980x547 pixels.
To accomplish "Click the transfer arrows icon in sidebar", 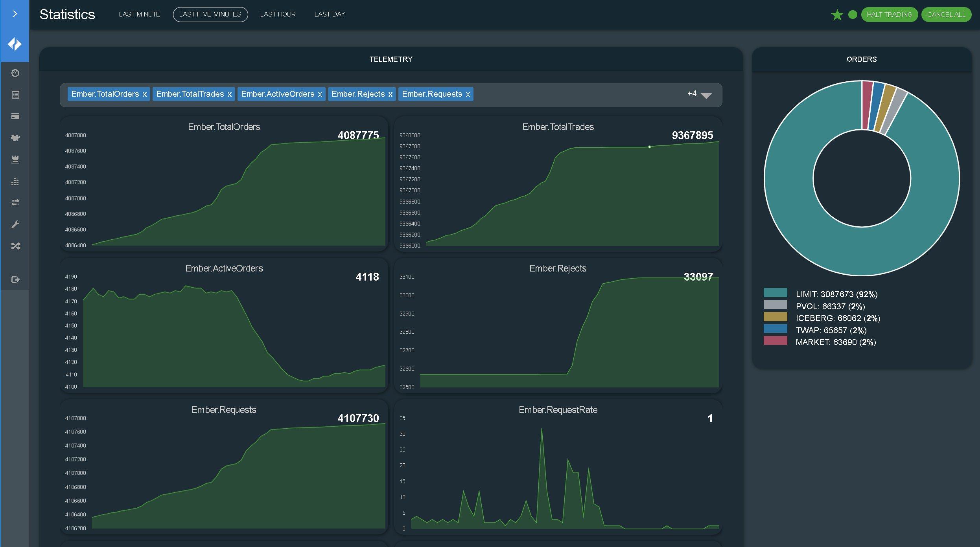I will 15,202.
